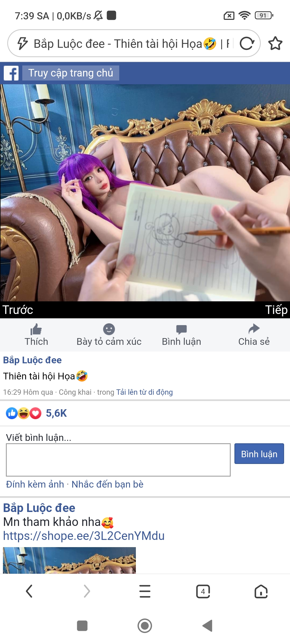Screen dimensions: 290x644
Task: Tap the lightning bolt icon in the address bar
Action: pos(22,43)
